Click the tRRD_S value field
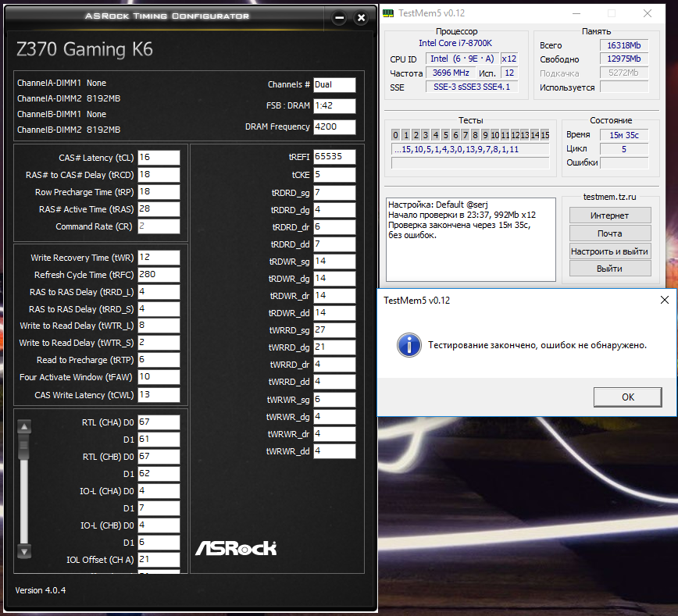Screen dimensions: 678x616 point(159,309)
